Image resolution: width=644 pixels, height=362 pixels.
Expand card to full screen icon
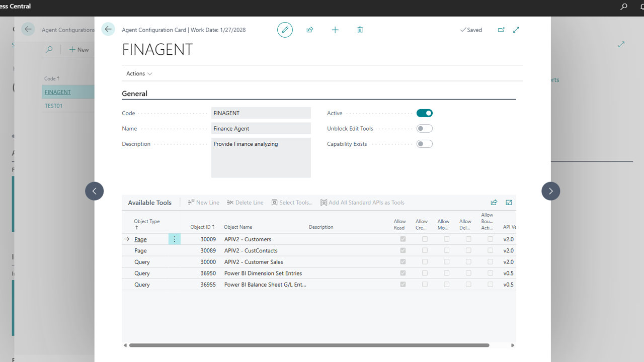(x=516, y=30)
